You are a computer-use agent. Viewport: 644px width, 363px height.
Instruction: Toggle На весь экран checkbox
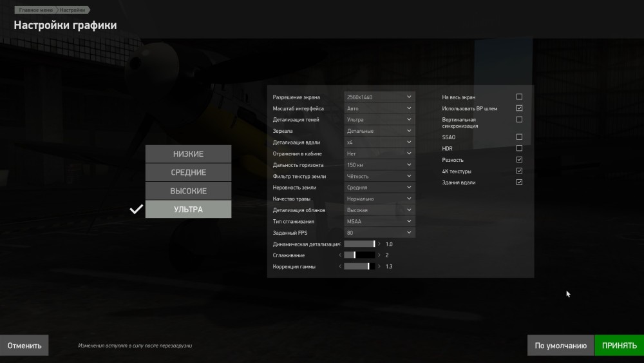click(519, 97)
